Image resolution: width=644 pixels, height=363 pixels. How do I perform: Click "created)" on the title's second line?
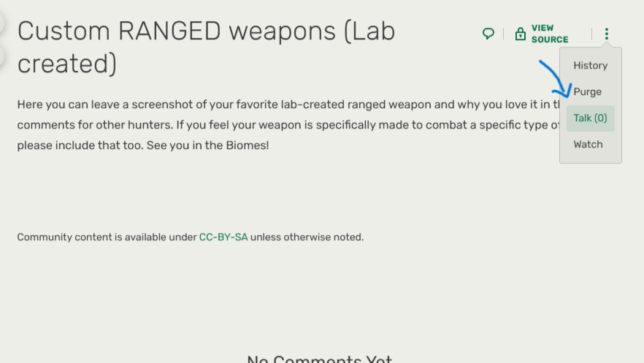pos(67,64)
